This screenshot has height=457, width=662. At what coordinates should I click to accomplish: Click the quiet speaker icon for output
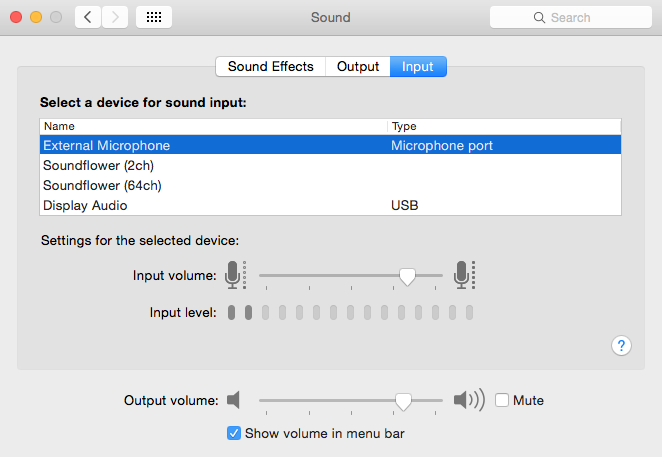(x=234, y=400)
